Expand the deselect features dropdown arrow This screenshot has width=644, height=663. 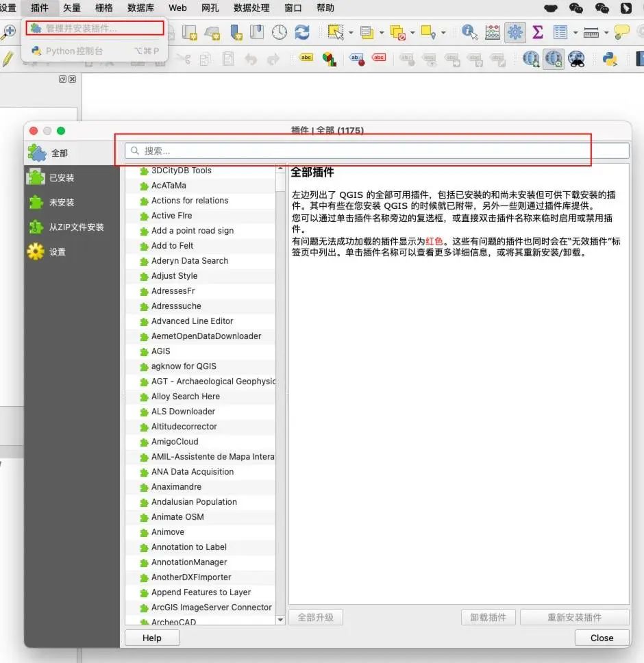coord(412,33)
